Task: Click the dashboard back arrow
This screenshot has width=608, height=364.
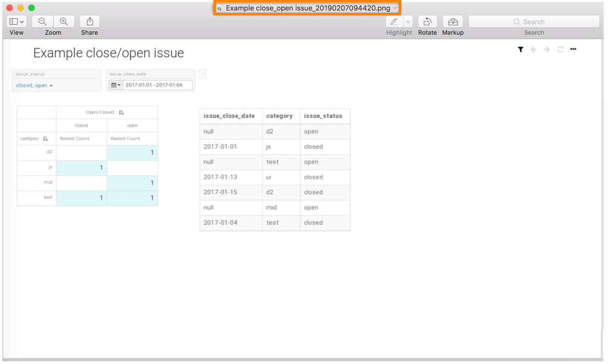Action: [x=533, y=49]
